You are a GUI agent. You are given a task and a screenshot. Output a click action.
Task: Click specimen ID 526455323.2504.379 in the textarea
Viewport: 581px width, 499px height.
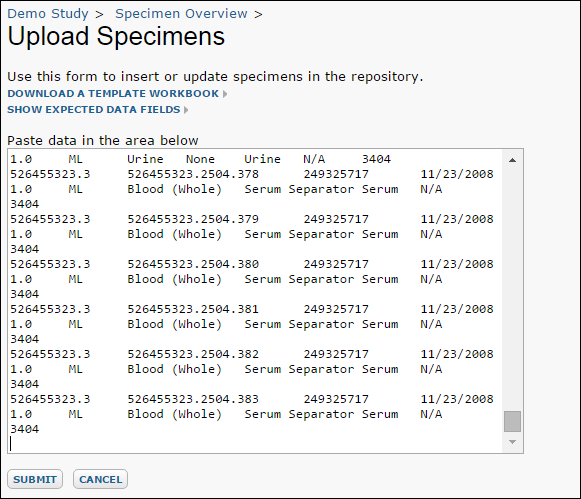coord(193,219)
